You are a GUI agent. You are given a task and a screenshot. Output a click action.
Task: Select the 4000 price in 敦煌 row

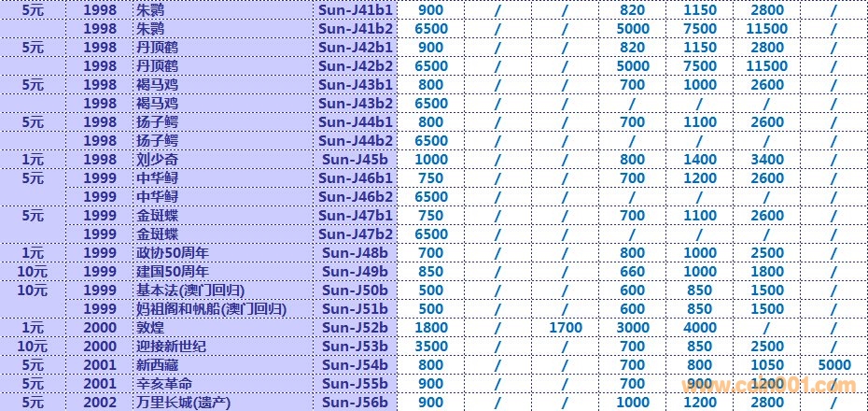[700, 327]
